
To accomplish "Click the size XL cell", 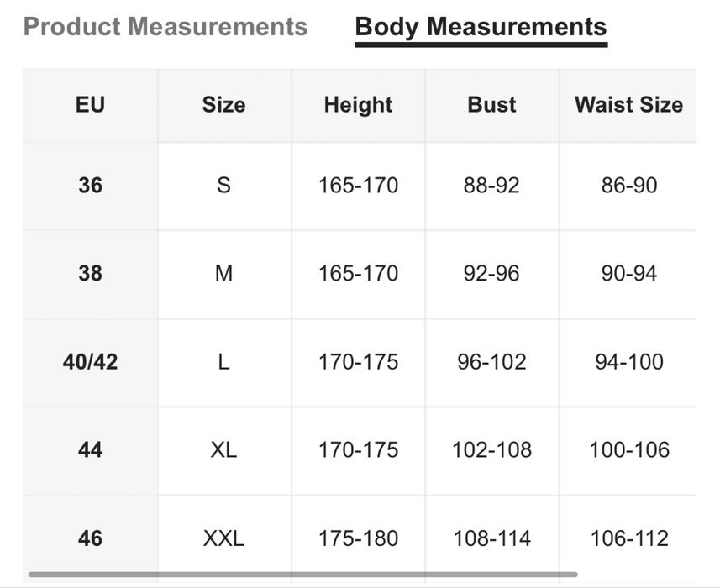I will click(x=223, y=450).
